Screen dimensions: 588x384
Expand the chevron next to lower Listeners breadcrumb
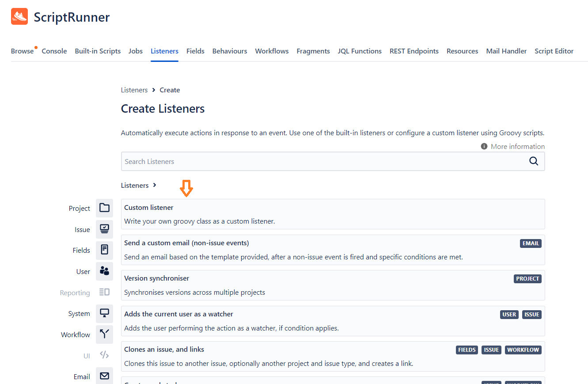pos(155,185)
